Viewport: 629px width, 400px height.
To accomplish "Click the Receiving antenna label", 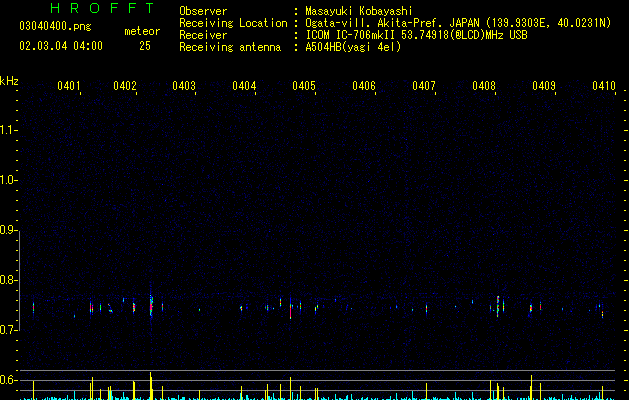I will click(230, 47).
